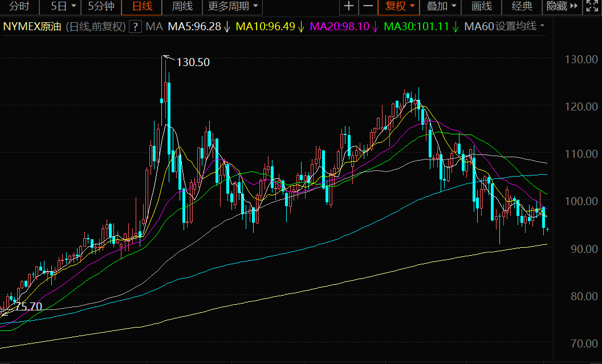Expand the 更多周期 dropdown
Image resolution: width=602 pixels, height=364 pixels.
233,7
